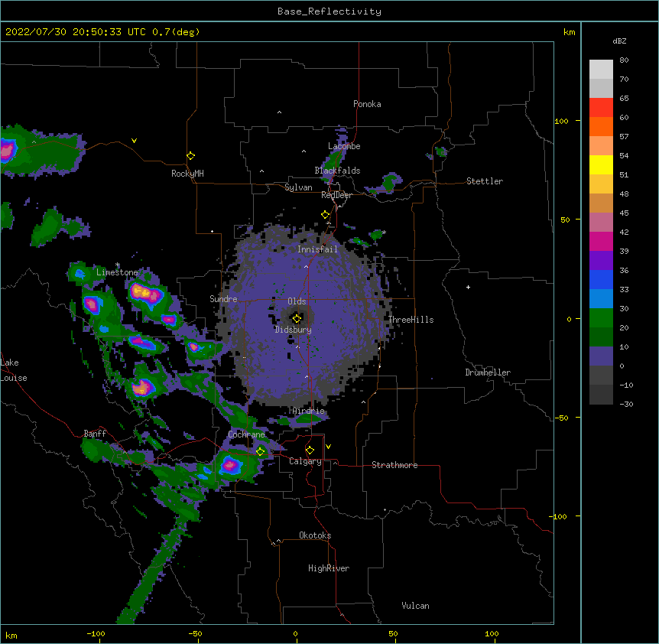Select the violet purple legend swatch

coord(601,261)
